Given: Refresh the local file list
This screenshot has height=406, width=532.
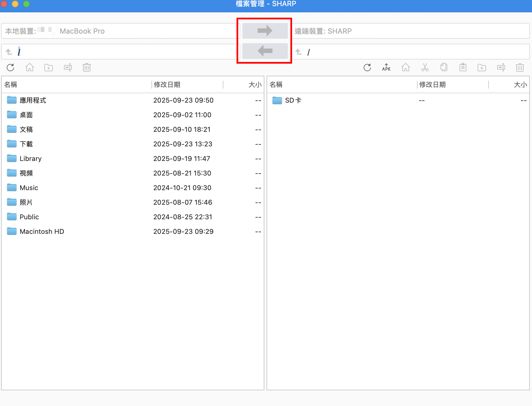Looking at the screenshot, I should point(10,68).
